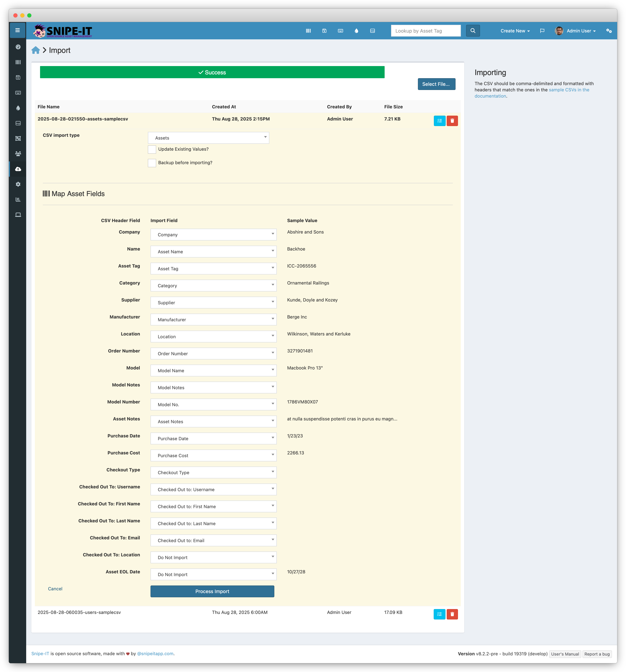The image size is (626, 672).
Task: Open the CSV import type dropdown
Action: coord(209,138)
